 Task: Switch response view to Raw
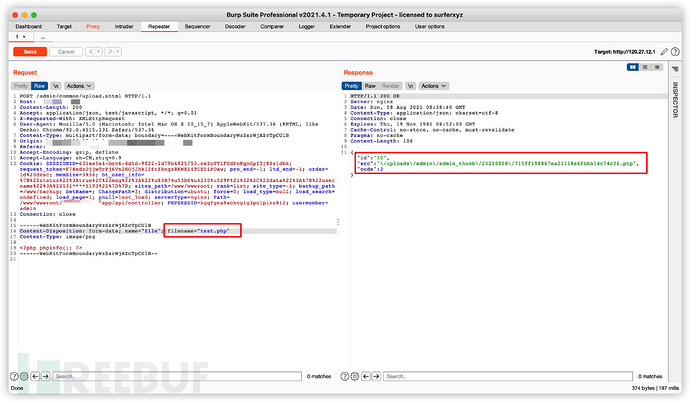(370, 86)
